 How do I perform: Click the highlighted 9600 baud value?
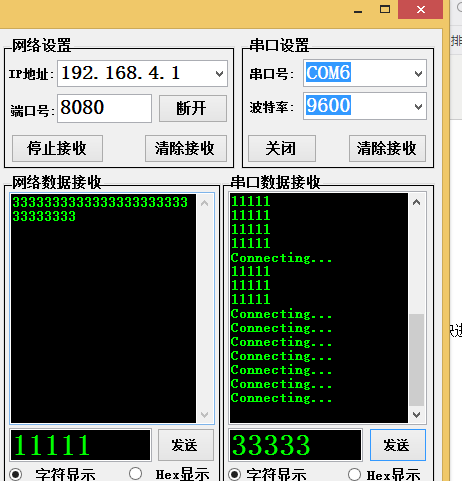point(328,105)
